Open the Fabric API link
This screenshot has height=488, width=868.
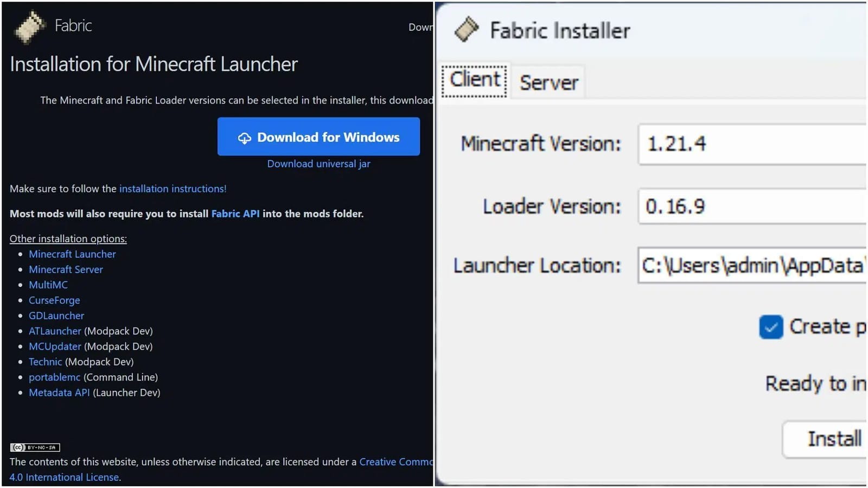coord(235,213)
